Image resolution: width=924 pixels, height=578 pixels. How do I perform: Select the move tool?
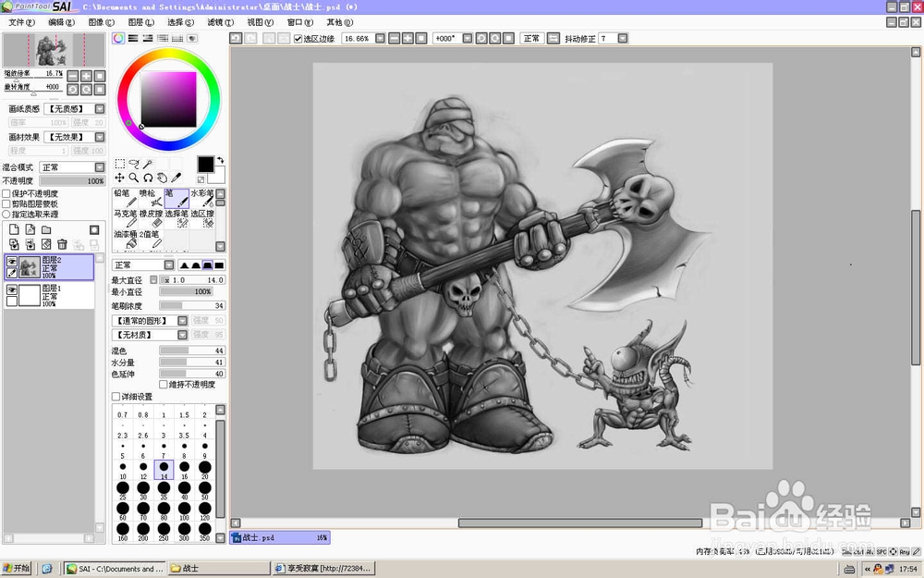(119, 178)
